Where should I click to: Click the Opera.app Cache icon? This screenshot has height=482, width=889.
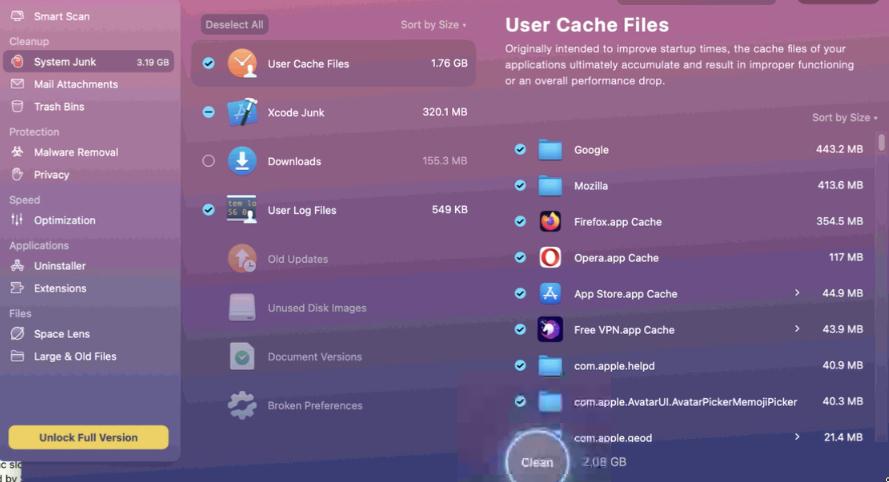(x=550, y=257)
